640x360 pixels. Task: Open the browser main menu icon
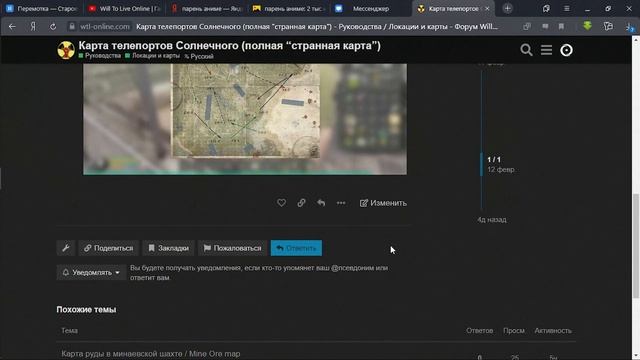click(x=567, y=9)
